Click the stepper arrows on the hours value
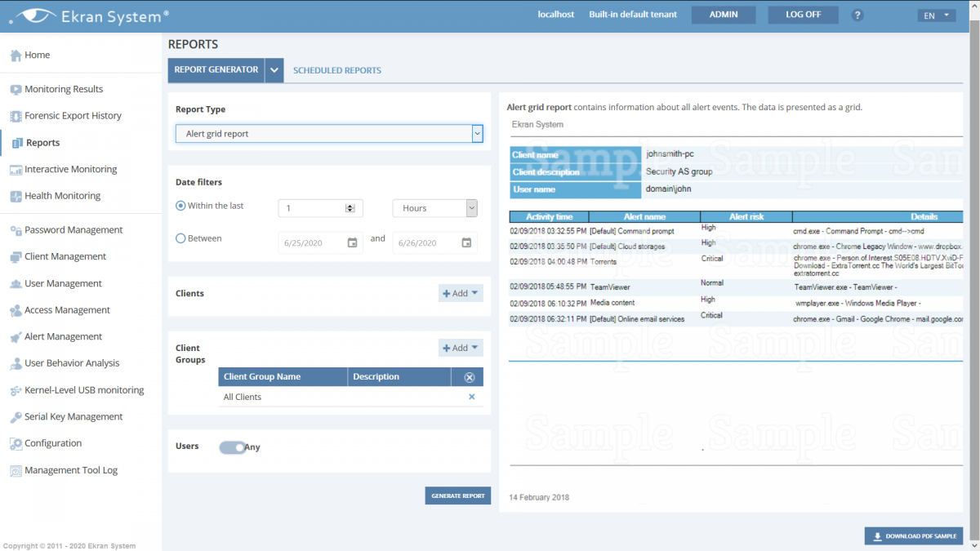This screenshot has width=980, height=551. point(350,208)
